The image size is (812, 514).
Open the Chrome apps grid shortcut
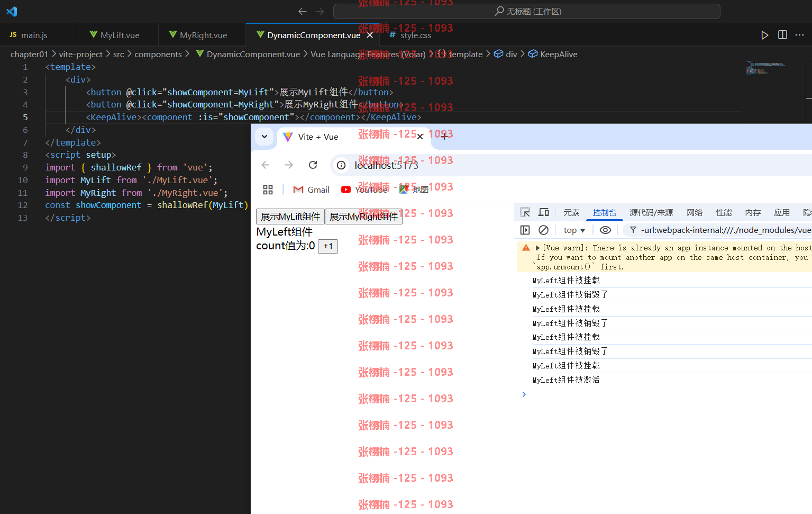(268, 190)
